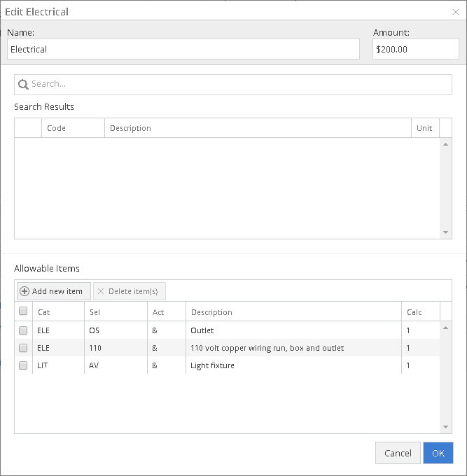The image size is (467, 476).
Task: Check the 110 volt copper wiring row checkbox
Action: click(23, 348)
